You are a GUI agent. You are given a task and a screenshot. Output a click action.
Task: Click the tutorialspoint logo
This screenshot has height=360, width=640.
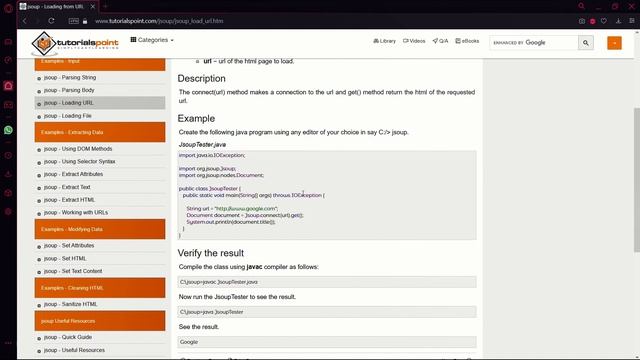(75, 43)
